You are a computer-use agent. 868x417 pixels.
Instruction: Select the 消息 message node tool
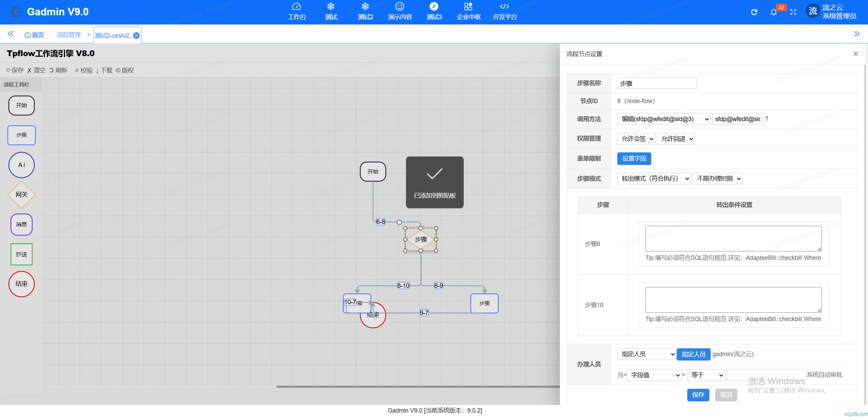21,224
